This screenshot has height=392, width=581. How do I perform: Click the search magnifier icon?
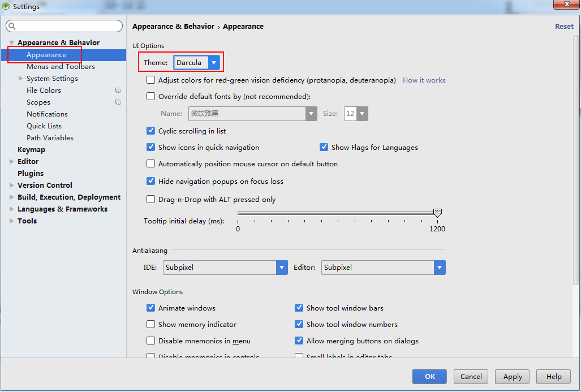(12, 26)
